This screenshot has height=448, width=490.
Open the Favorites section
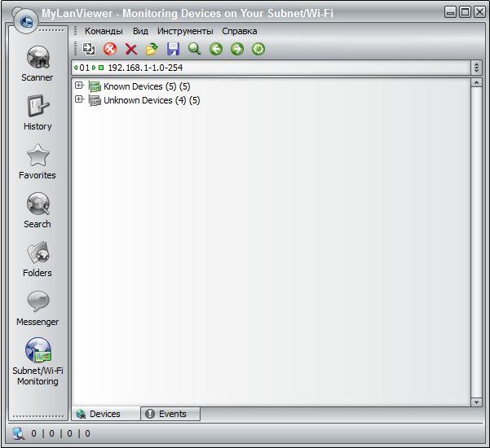(x=38, y=161)
